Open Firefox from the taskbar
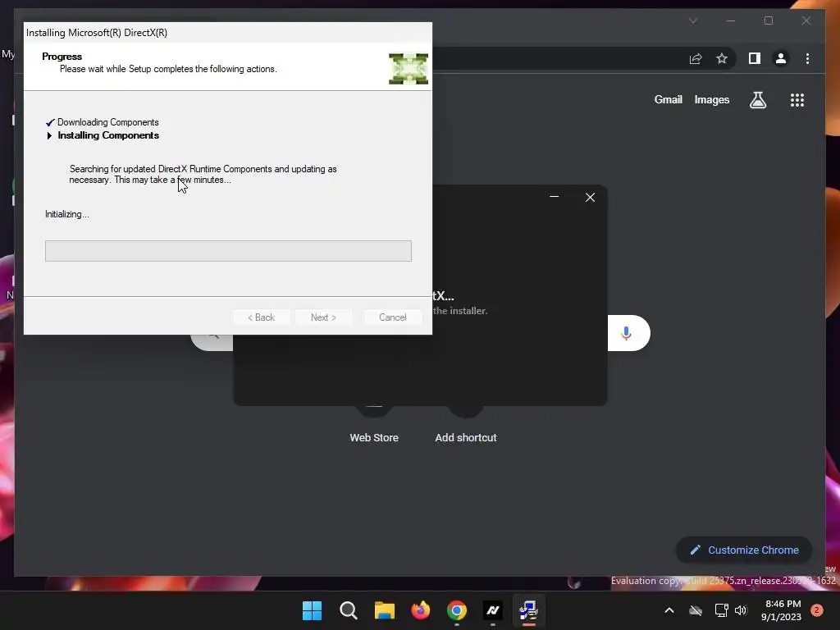Image resolution: width=840 pixels, height=630 pixels. [x=421, y=610]
